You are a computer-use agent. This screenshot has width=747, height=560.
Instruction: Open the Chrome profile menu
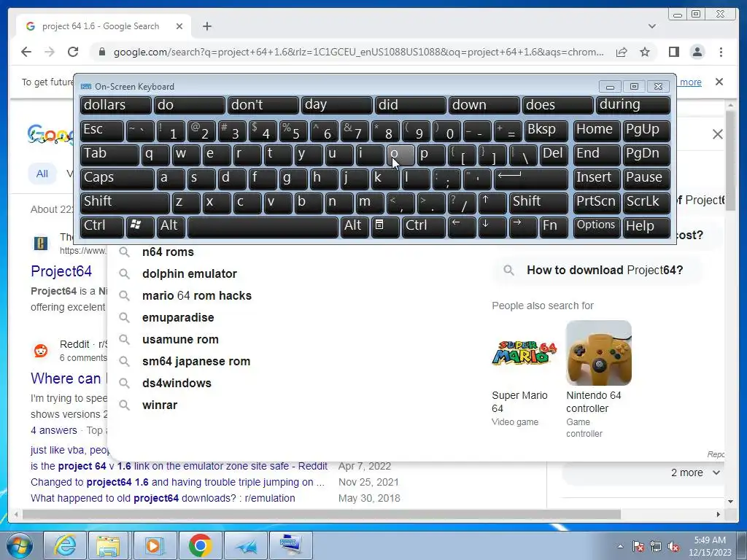697,52
